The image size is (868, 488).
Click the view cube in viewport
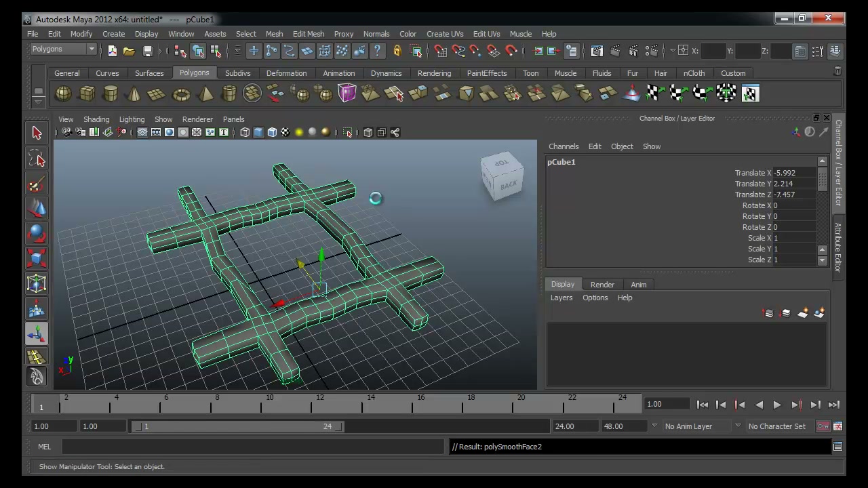tap(502, 177)
